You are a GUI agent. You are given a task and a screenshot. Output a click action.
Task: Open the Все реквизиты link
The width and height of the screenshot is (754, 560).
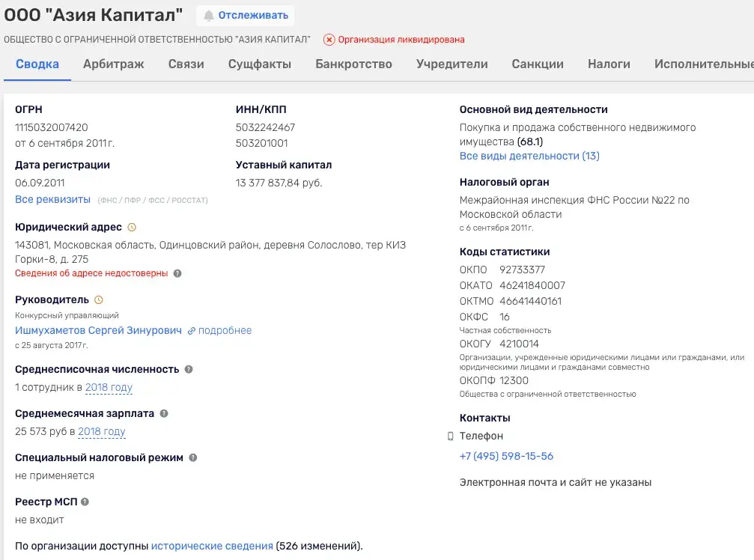point(52,199)
